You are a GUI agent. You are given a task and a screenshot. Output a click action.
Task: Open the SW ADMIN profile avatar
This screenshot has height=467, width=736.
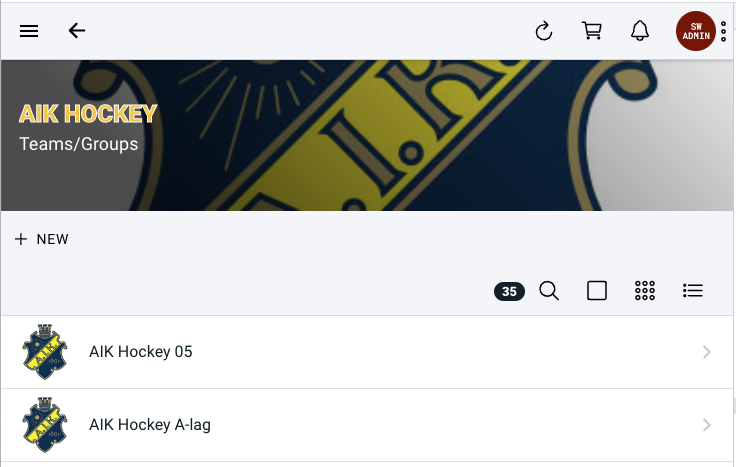coord(695,31)
